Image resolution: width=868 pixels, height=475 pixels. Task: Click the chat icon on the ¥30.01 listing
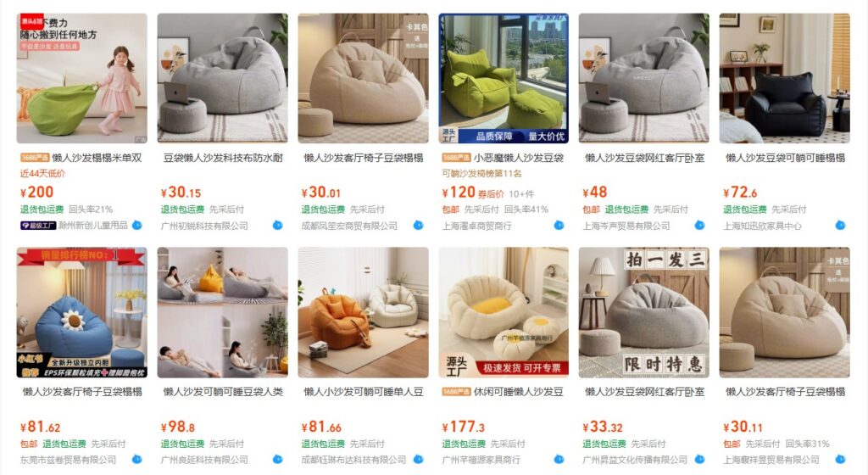click(419, 226)
